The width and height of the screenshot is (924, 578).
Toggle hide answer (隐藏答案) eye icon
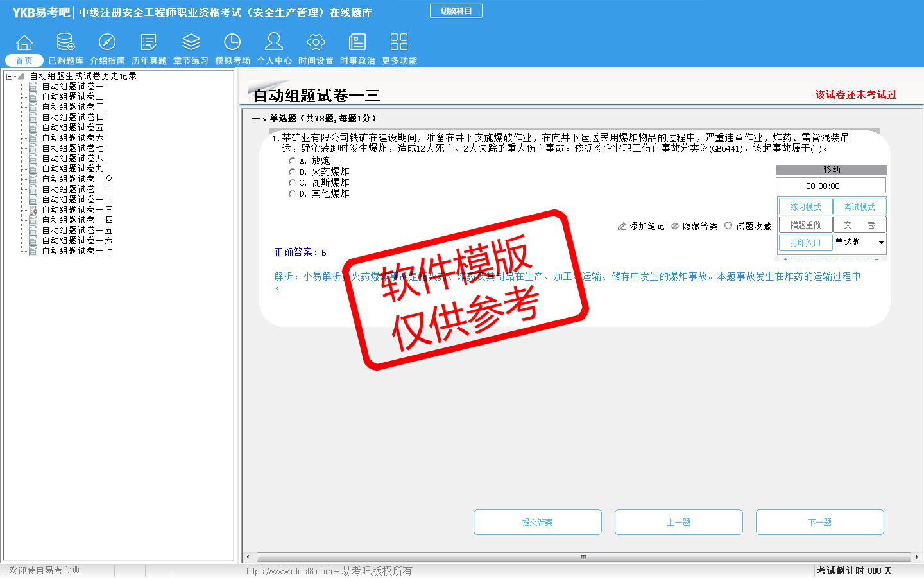click(x=675, y=226)
